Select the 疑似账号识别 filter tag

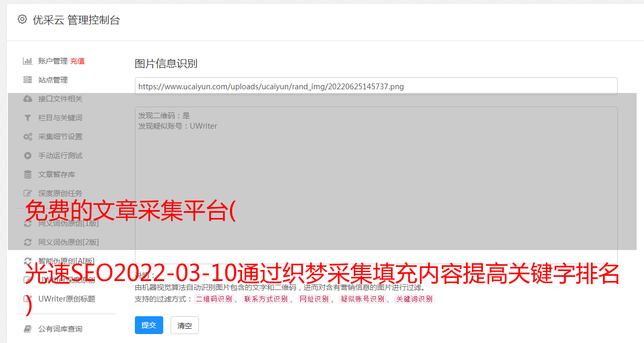click(362, 299)
